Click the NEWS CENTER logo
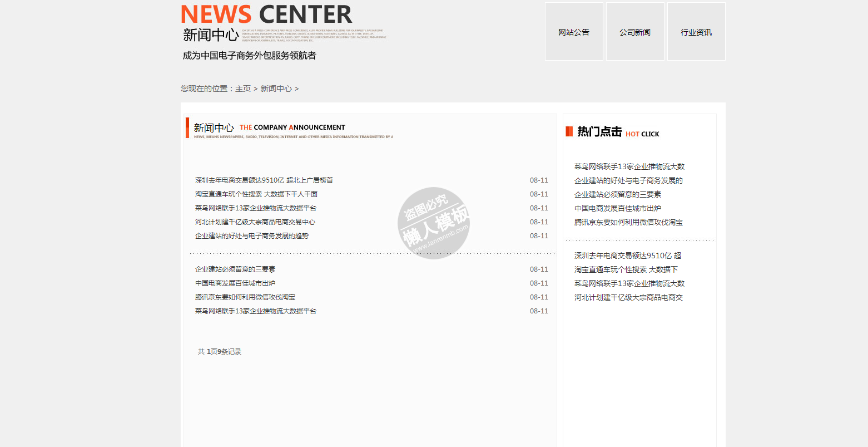This screenshot has width=868, height=447. coord(266,15)
